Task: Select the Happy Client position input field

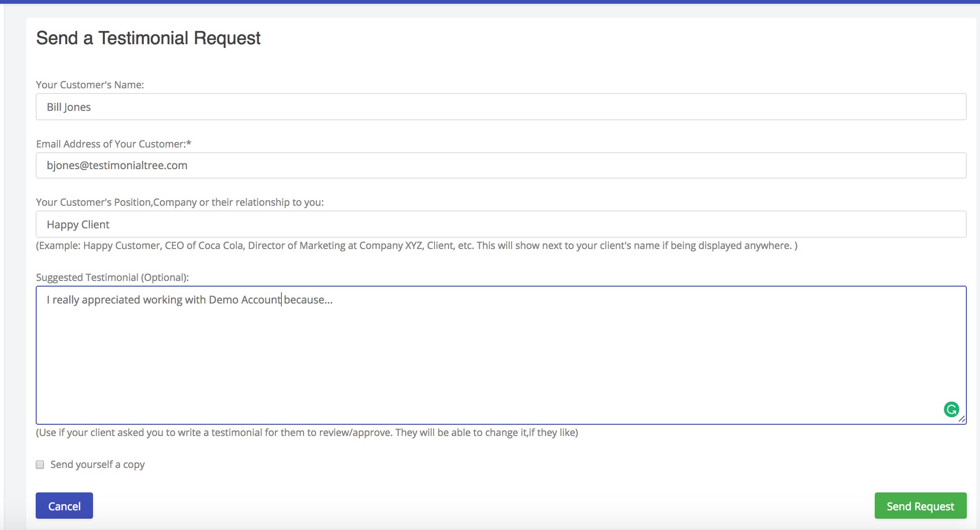Action: point(501,224)
